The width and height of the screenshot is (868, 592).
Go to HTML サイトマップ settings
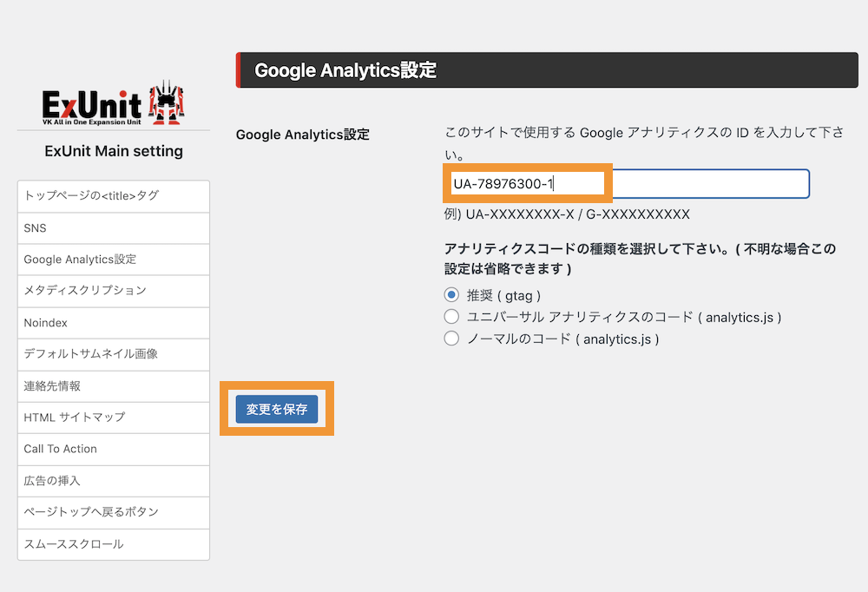pos(114,418)
